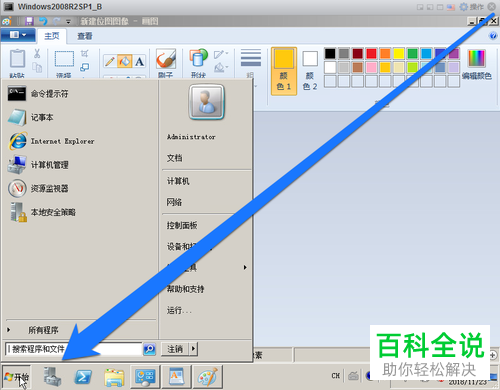Open 本地安全策略 from the Start menu
This screenshot has height=390, width=500.
(x=80, y=212)
